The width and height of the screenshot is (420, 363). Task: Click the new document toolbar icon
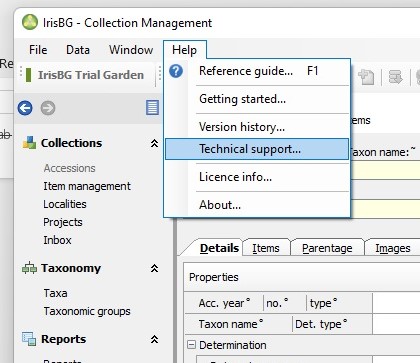coord(366,77)
